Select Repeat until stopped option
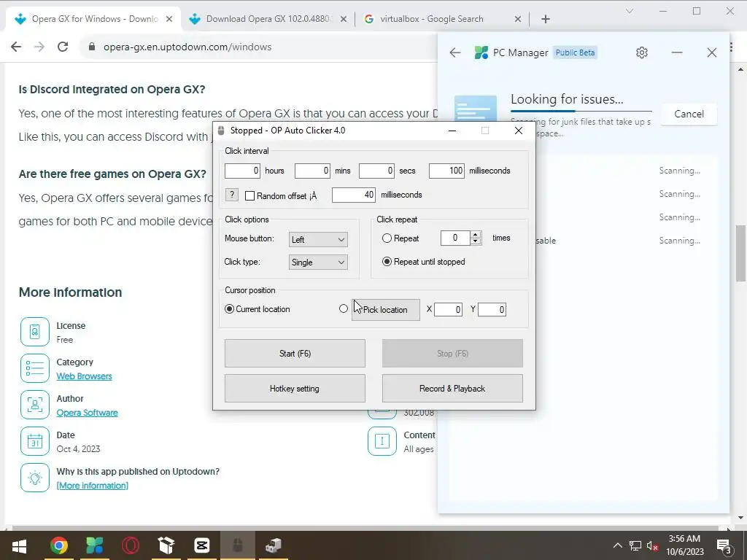Viewport: 747px width, 560px height. (387, 262)
